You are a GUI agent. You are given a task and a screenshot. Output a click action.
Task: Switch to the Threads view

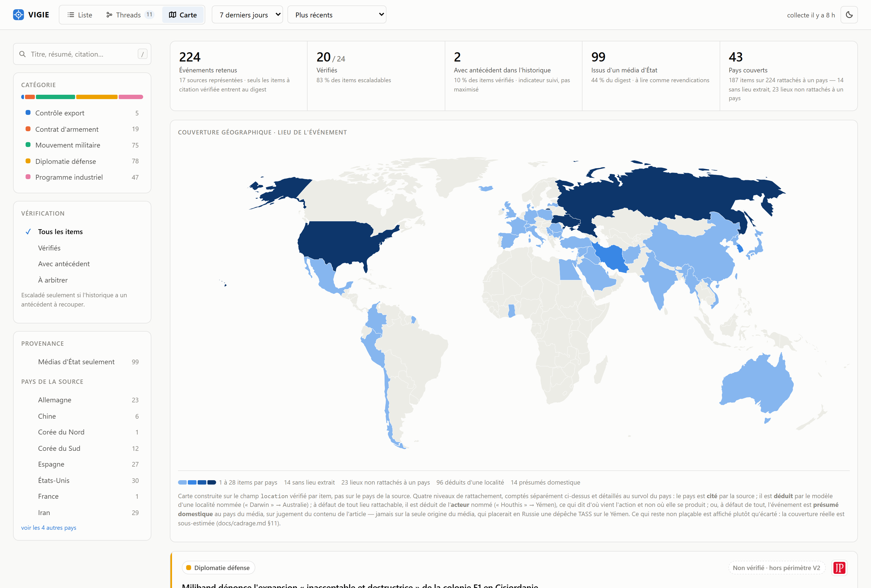click(x=130, y=15)
